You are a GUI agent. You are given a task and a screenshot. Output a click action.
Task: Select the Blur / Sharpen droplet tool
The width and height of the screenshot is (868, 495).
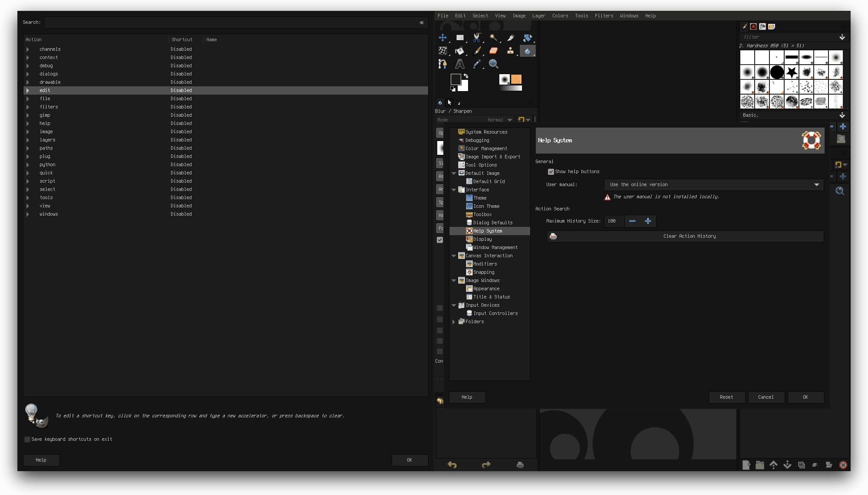(528, 51)
